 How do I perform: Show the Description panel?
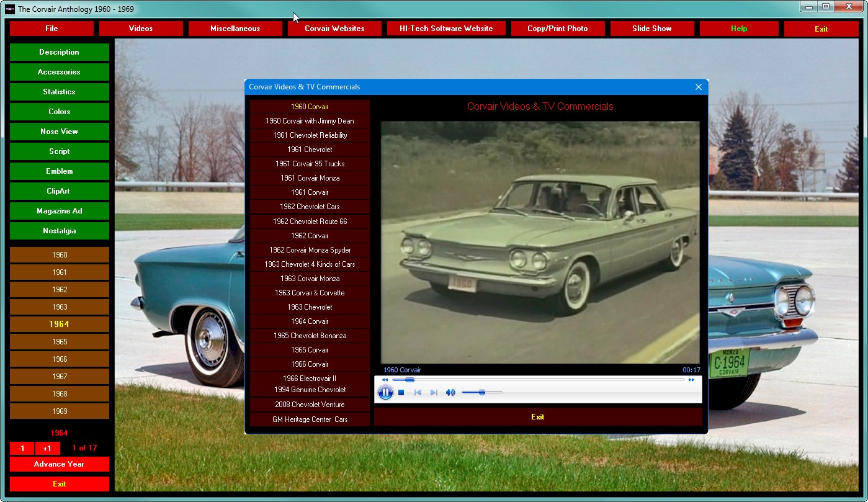coord(60,52)
